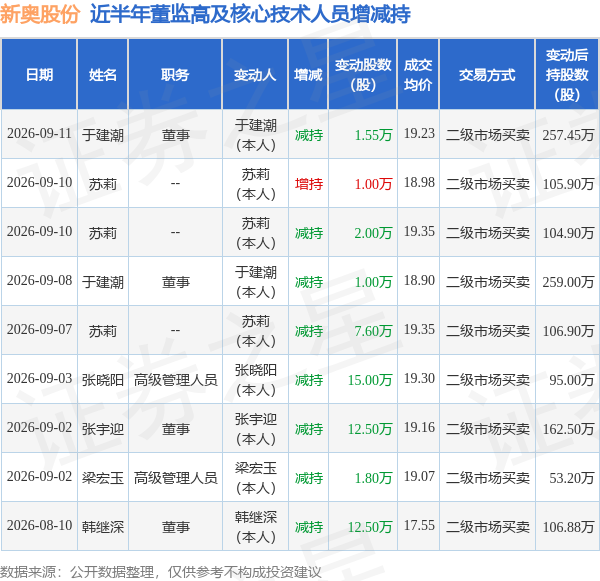600x581 pixels.
Task: Select the 姓名 column header
Action: (103, 75)
